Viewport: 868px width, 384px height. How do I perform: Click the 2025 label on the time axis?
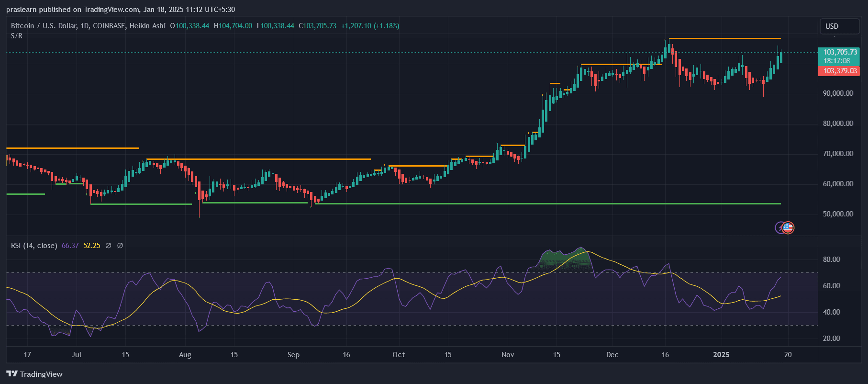click(721, 355)
